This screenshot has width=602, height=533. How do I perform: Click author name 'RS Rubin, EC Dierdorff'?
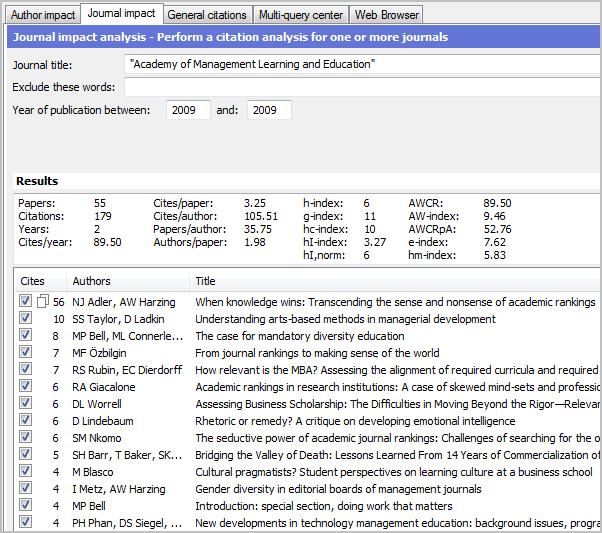point(127,370)
